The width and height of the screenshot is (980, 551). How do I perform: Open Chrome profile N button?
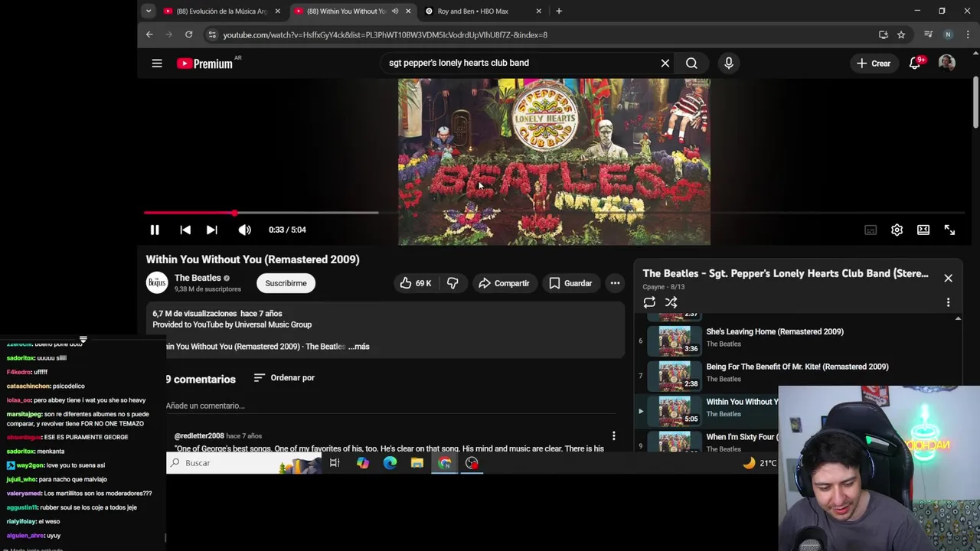948,34
